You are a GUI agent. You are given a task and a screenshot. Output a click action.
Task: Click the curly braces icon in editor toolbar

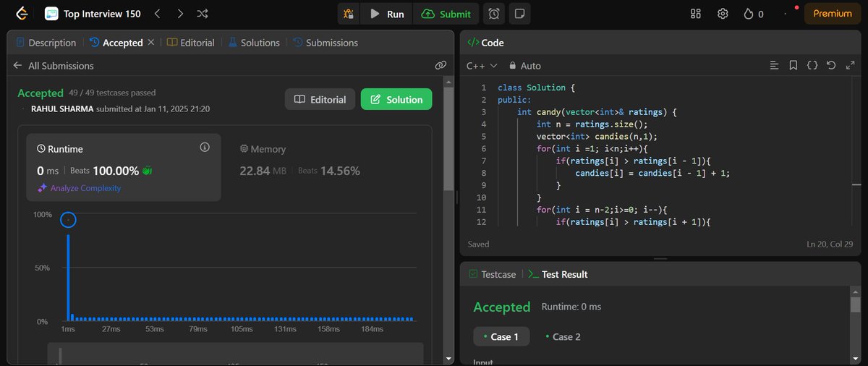click(x=812, y=65)
